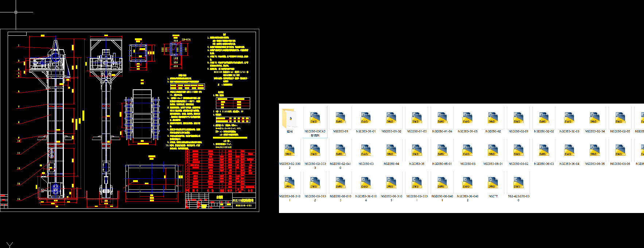
Task: Select the NSE050-06-0104 DWG file
Action: [366, 187]
